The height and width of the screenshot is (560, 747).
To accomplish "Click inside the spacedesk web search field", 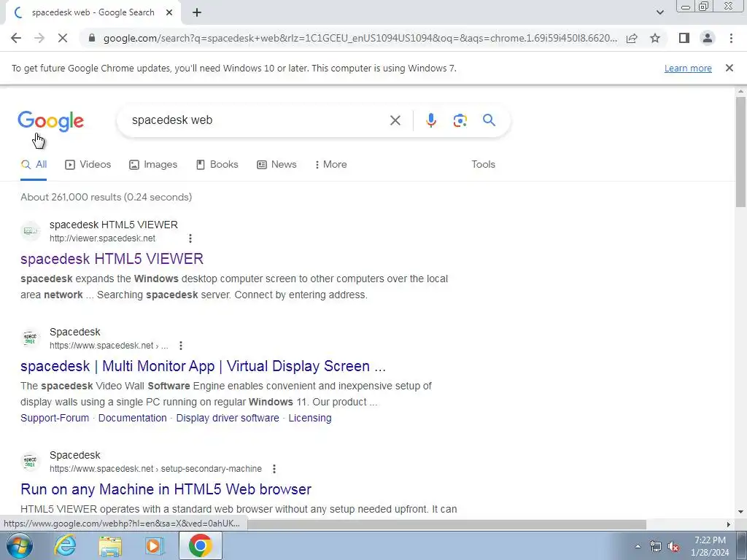I will pyautogui.click(x=255, y=120).
